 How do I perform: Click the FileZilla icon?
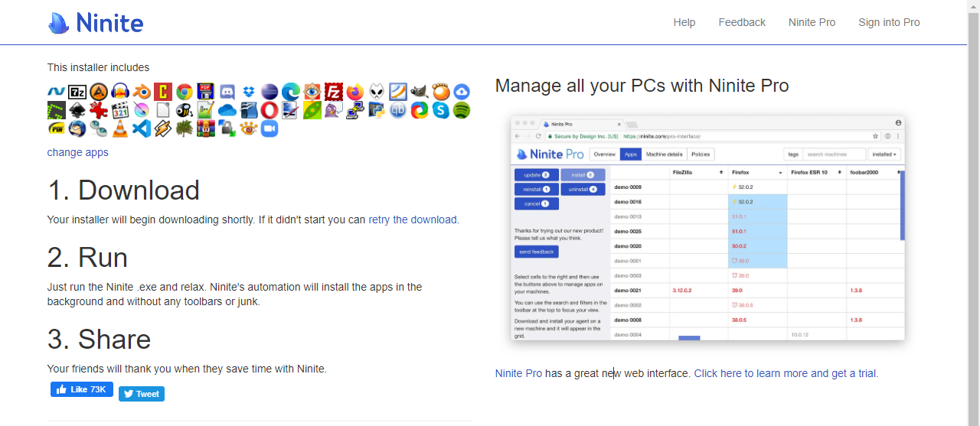334,92
